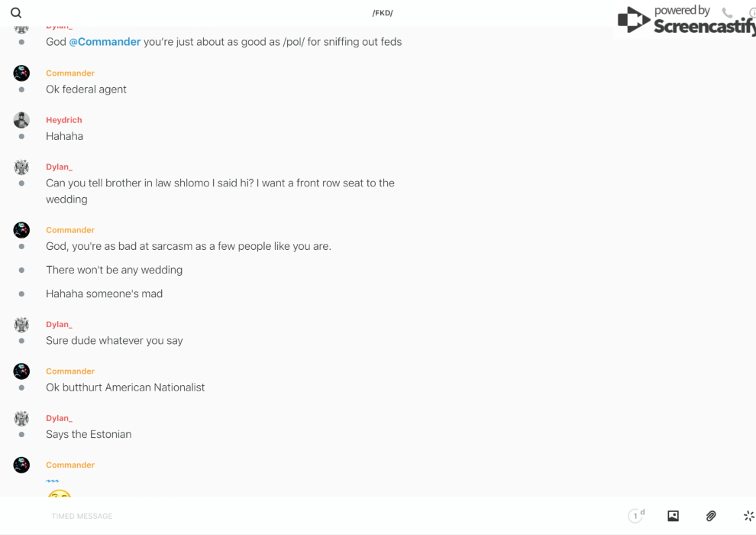
Task: Click the paperclip attach file icon
Action: point(711,516)
